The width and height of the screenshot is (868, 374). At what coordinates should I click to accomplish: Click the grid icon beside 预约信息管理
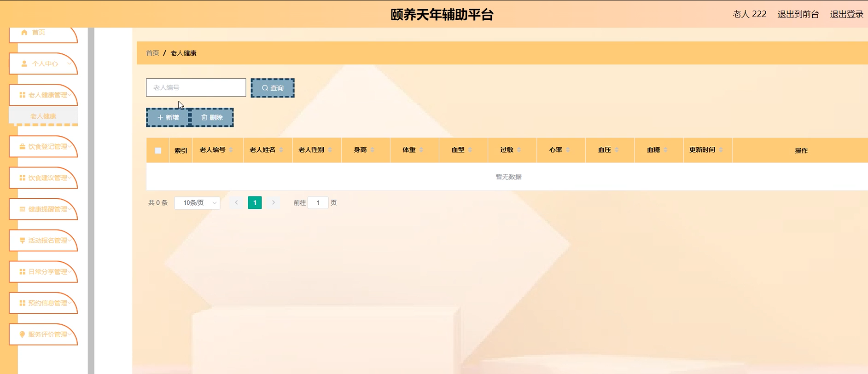tap(22, 303)
